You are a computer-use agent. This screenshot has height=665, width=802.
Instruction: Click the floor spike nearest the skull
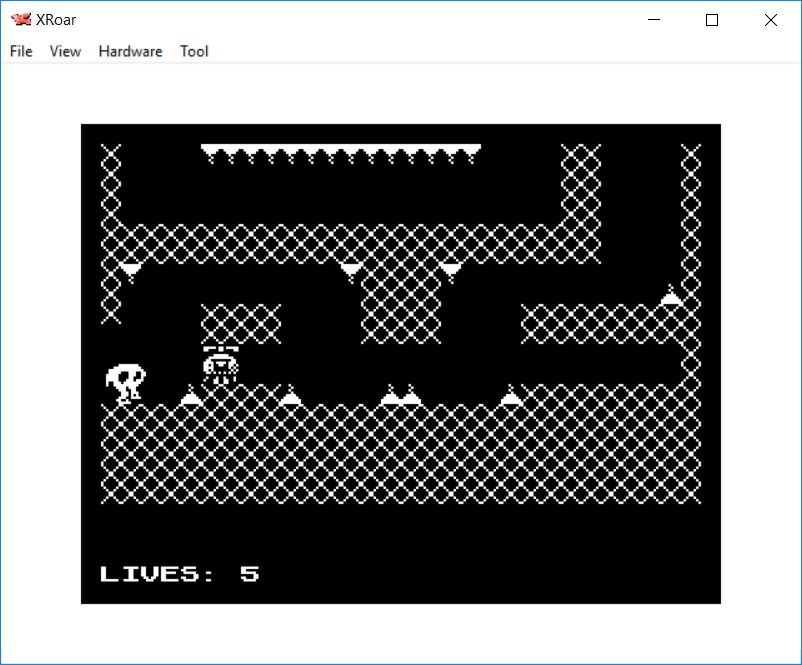pos(190,397)
